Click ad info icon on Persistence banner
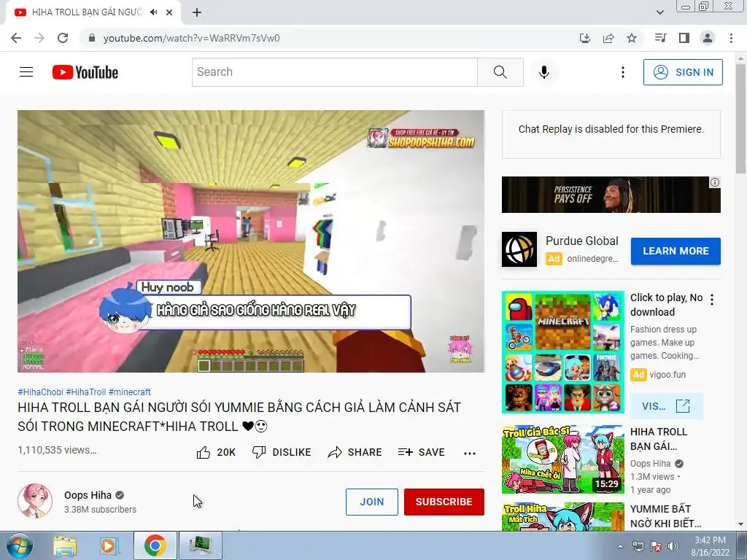 (x=715, y=182)
